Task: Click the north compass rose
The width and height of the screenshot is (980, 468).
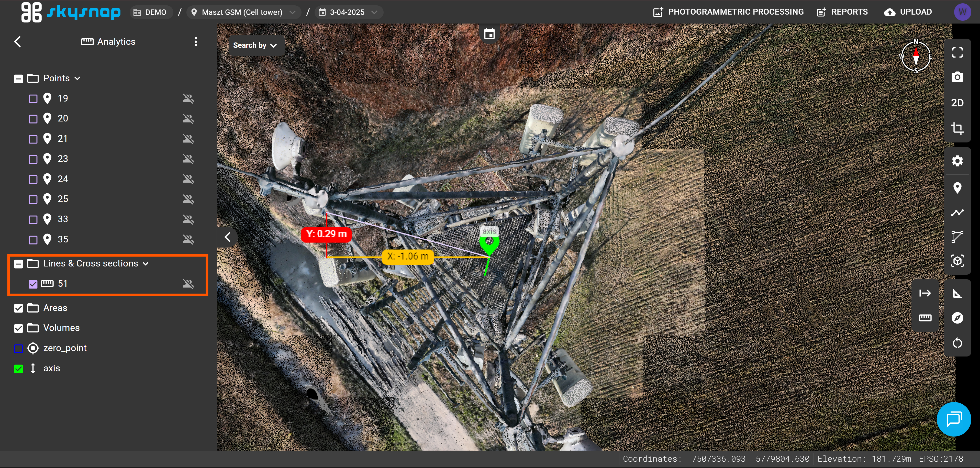Action: point(916,56)
